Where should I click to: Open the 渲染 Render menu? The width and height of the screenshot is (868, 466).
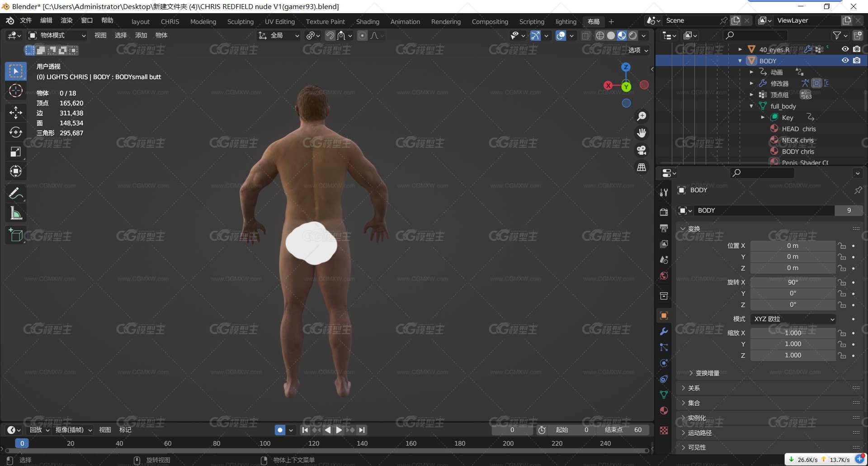point(66,20)
